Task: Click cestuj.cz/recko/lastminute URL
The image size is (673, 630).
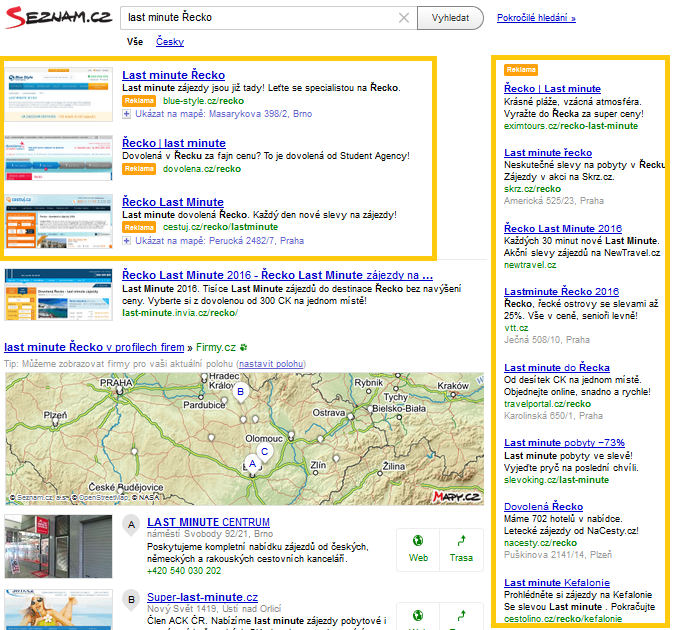Action: 221,227
